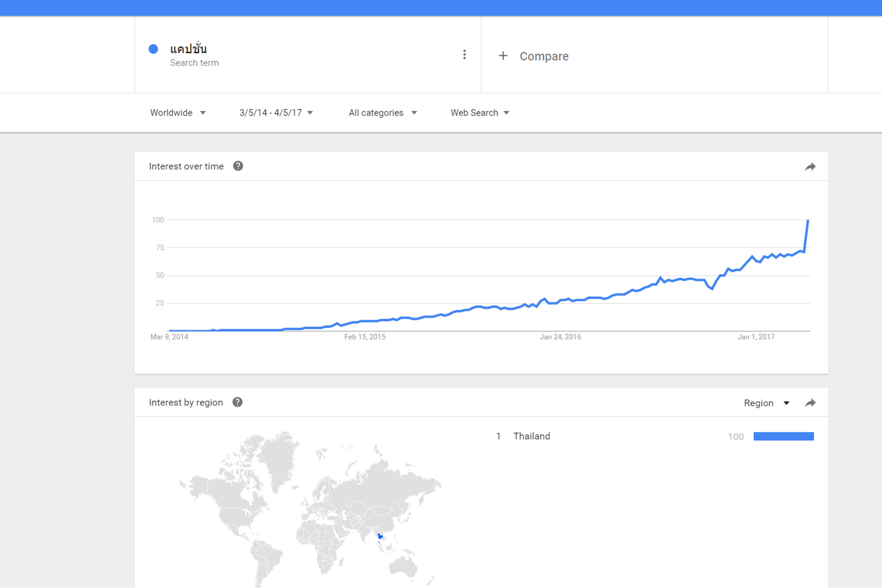Click the blue bar next to Thailand's score

(784, 436)
